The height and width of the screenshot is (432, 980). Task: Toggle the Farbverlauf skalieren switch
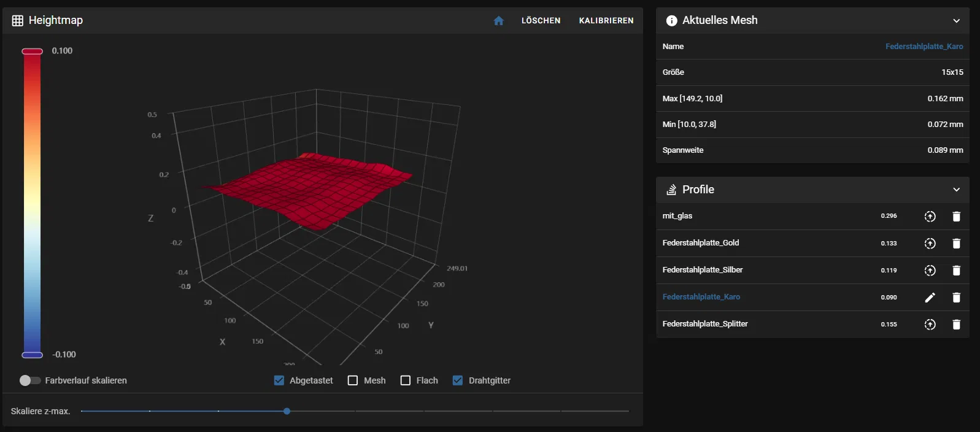[29, 380]
